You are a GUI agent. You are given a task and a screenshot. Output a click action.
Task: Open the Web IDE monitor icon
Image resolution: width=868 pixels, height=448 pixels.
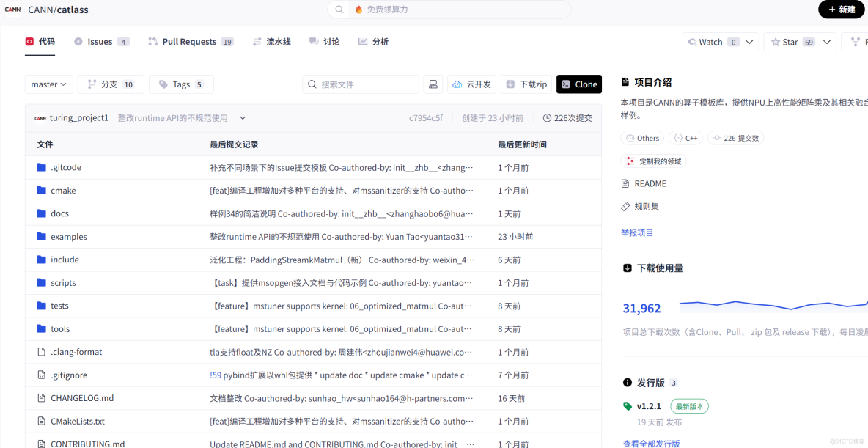point(433,84)
